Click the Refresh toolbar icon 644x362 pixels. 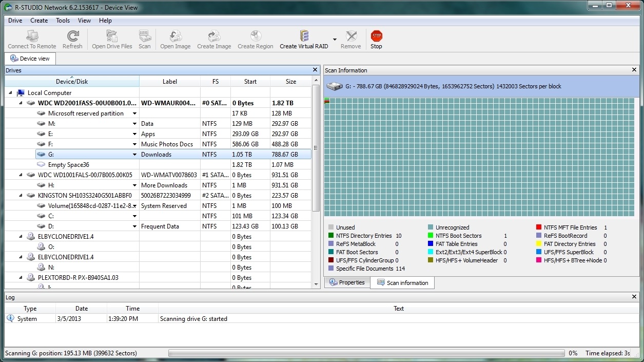click(72, 36)
